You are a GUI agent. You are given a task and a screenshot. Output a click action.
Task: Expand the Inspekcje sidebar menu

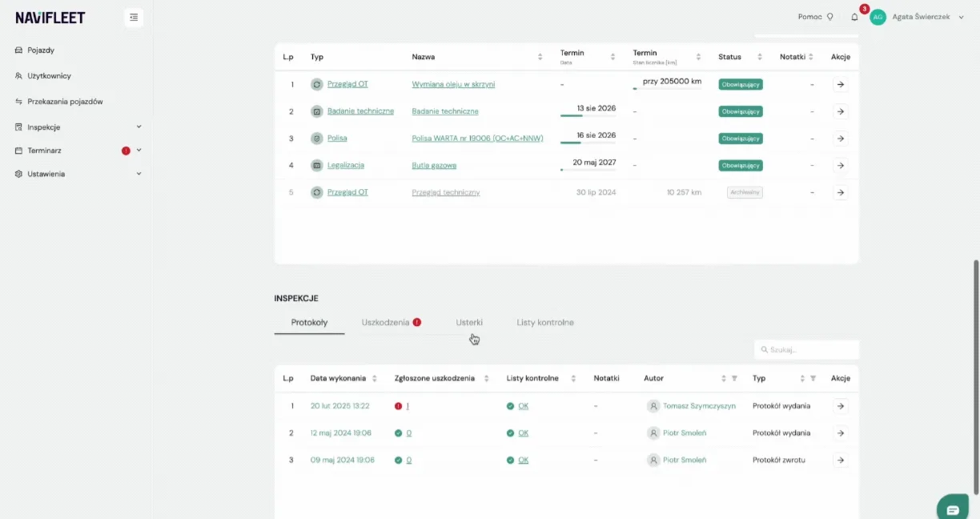[x=139, y=127]
